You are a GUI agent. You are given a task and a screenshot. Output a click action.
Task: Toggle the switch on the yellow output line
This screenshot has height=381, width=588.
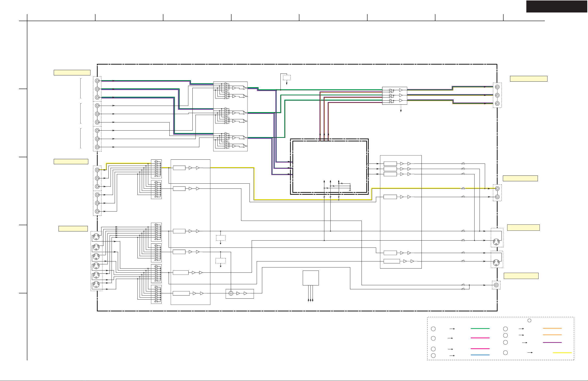(x=463, y=188)
